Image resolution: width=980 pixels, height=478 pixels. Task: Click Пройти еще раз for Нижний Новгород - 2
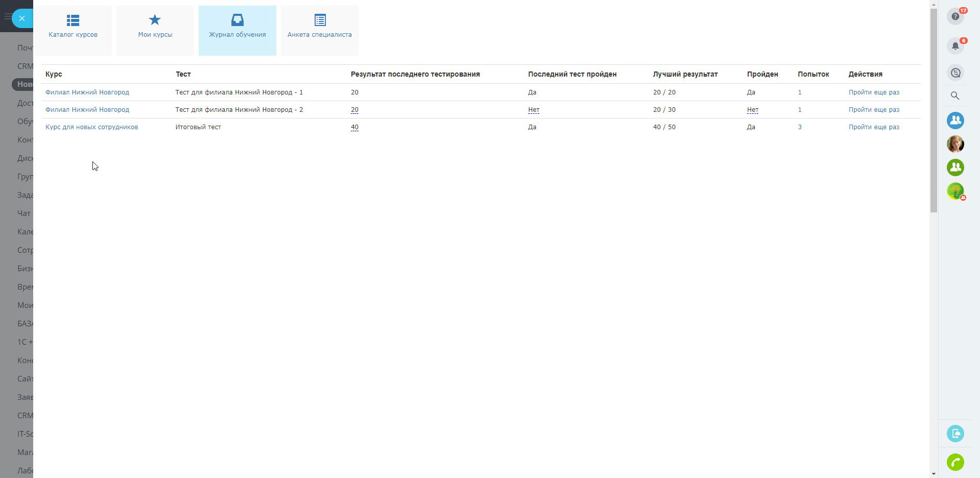(874, 110)
